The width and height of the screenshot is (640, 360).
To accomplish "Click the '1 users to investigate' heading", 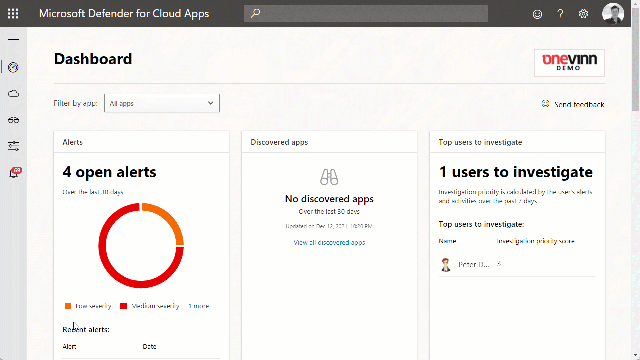I will [516, 172].
